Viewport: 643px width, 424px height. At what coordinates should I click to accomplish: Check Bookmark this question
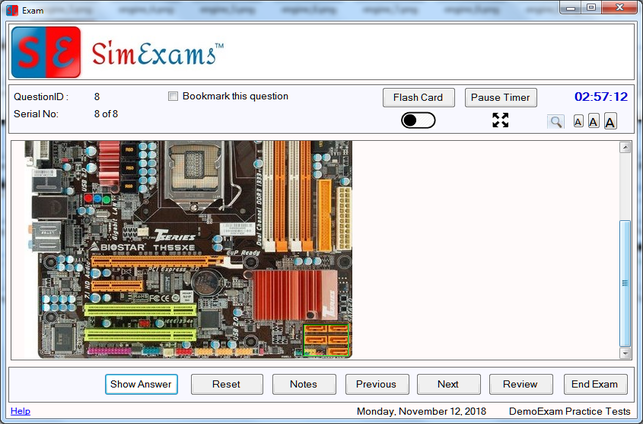[173, 96]
